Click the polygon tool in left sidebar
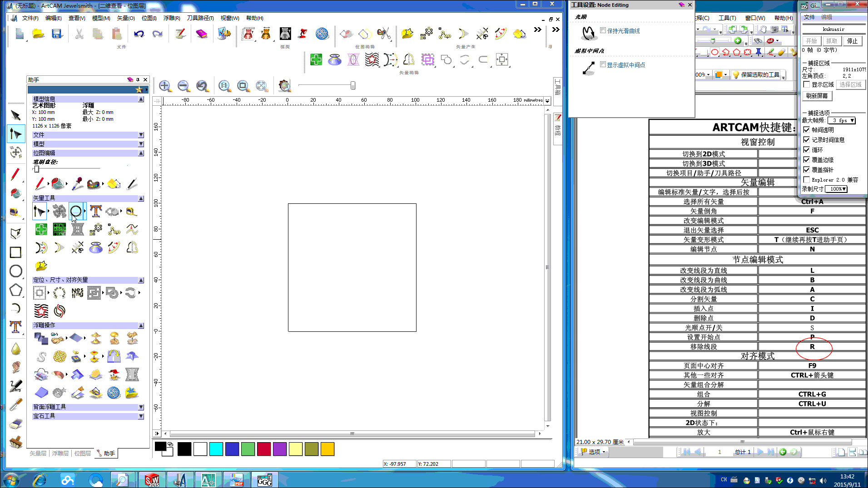 pos(16,290)
